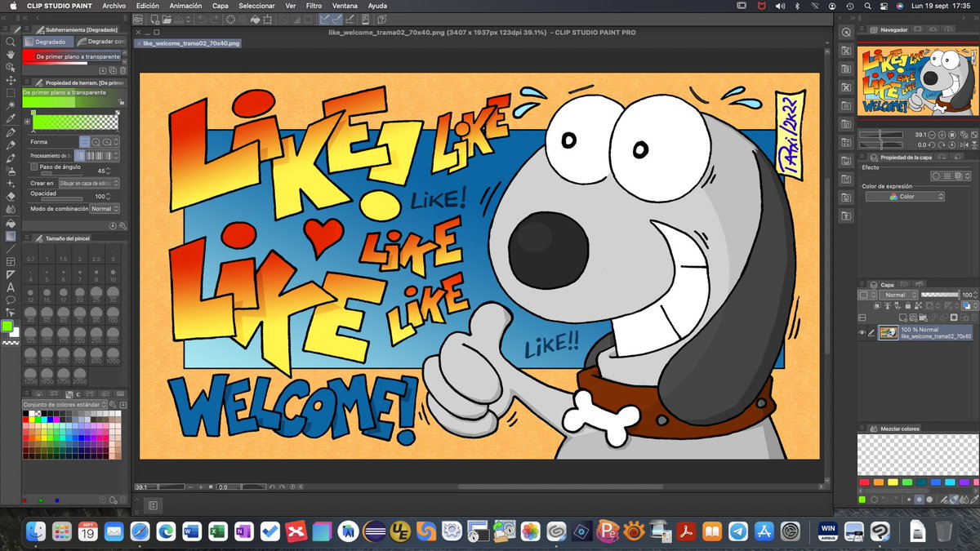Select the Eyedropper tool
Viewport: 980px width, 551px height.
click(11, 118)
